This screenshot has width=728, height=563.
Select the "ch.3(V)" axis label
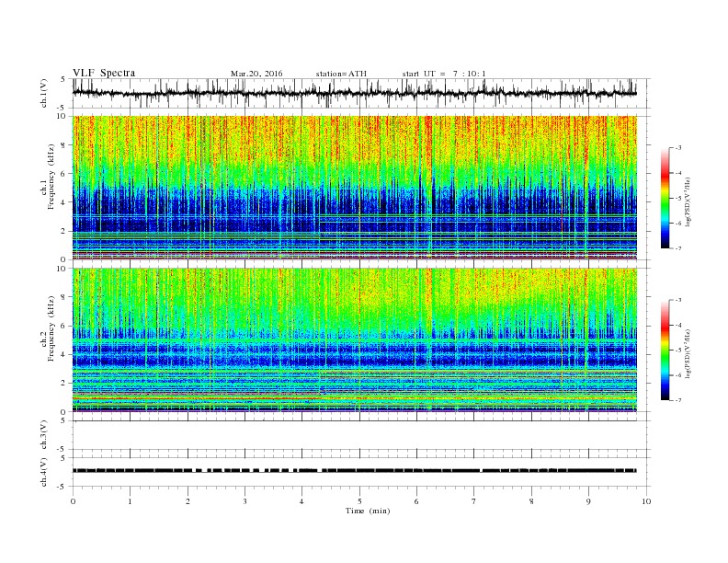(44, 435)
